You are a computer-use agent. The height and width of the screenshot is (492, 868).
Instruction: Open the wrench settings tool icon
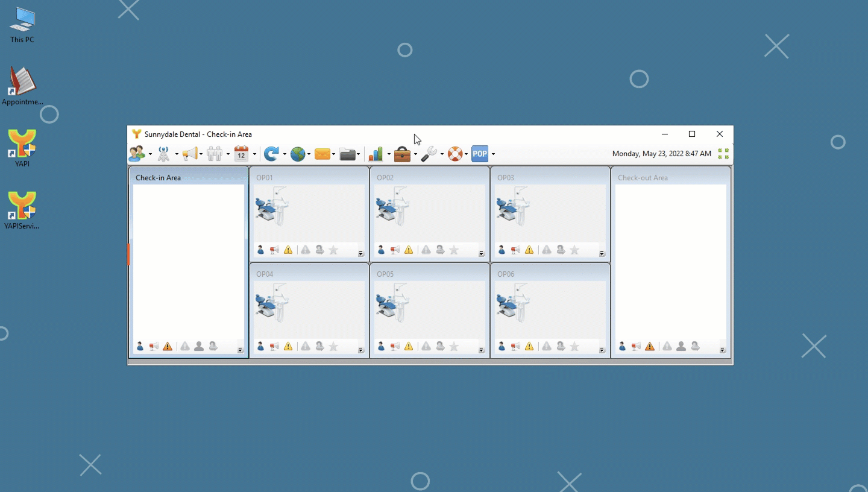(x=429, y=154)
